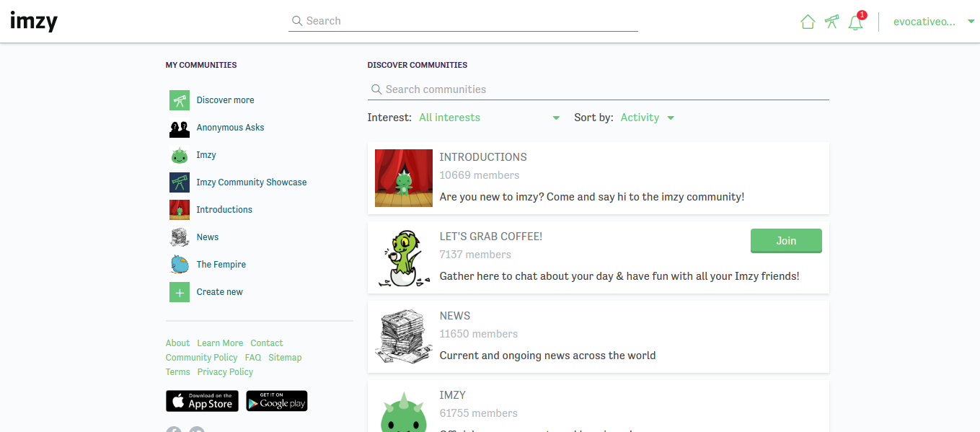Click the magnifier icon in Search communities
Screen dimensions: 980x432
tap(376, 89)
